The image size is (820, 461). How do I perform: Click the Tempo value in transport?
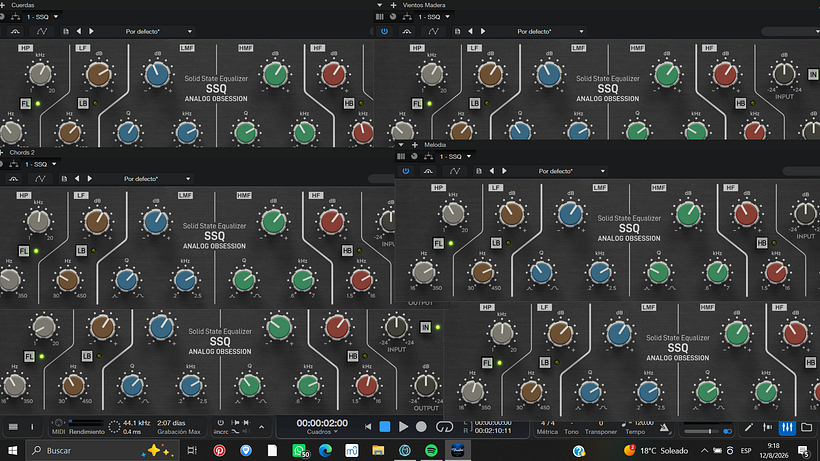637,423
